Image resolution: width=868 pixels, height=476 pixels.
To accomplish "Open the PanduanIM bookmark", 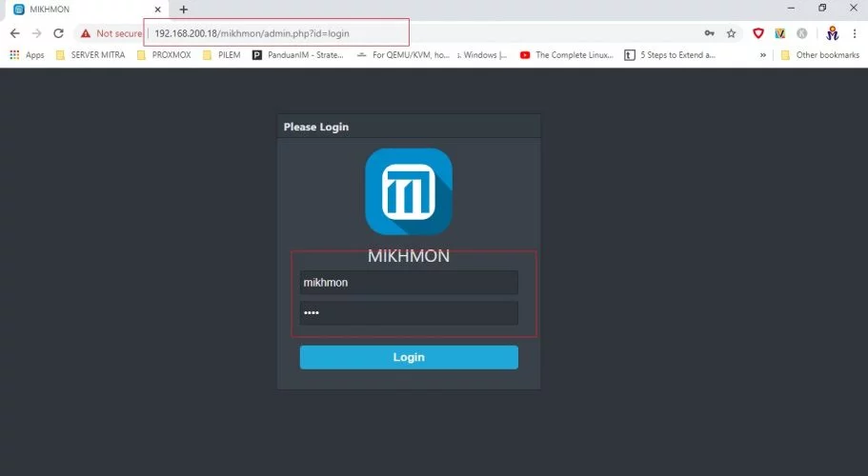I will [298, 54].
